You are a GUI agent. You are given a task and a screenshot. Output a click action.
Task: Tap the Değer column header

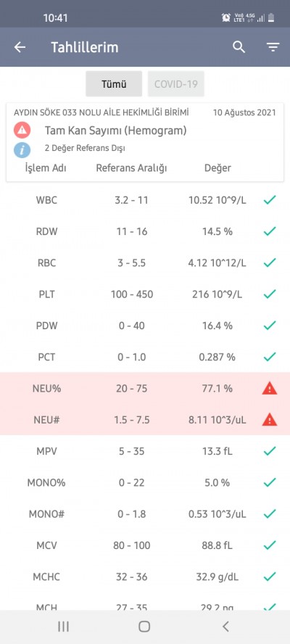point(217,168)
